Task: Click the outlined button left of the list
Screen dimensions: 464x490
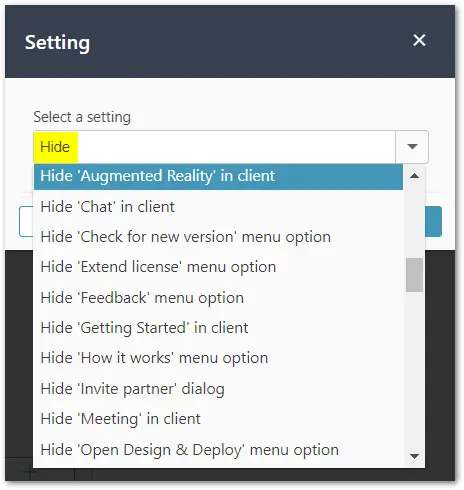Action: [26, 222]
